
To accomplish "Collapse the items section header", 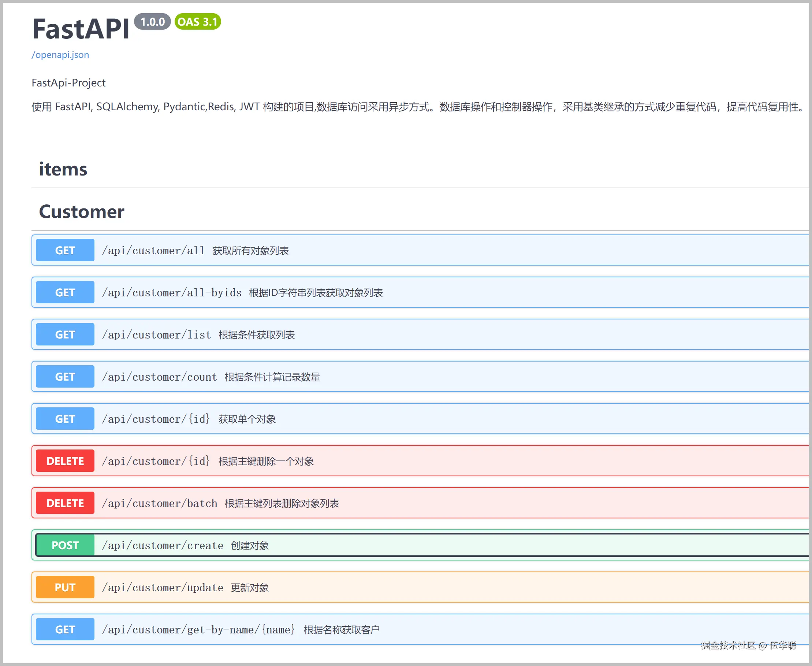I will pos(63,169).
